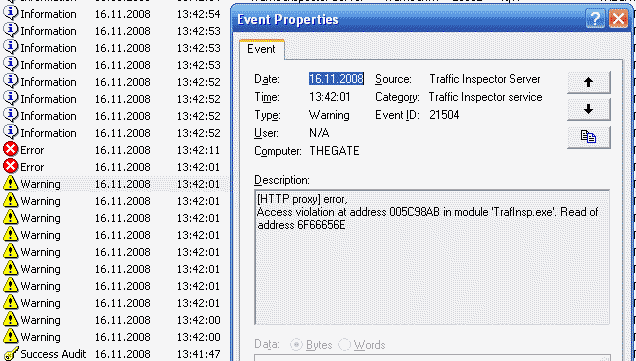Select the Warning event at 13:42:00 above Success Audit

(x=115, y=337)
